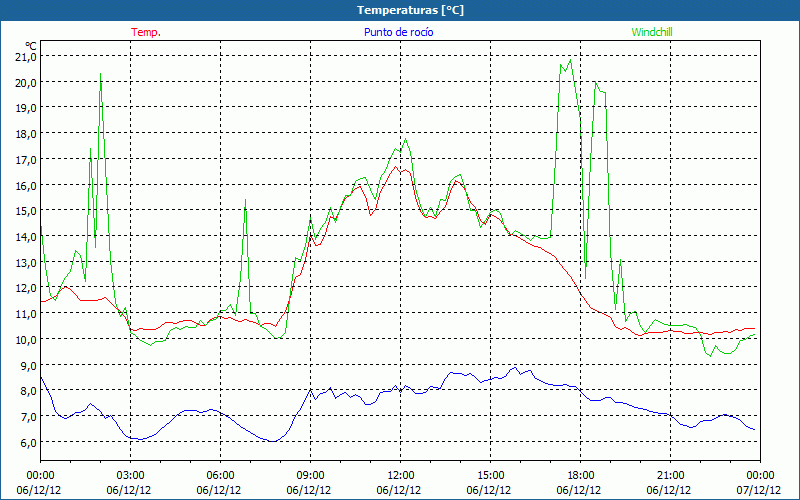
Task: Click the 18:00 time axis label
Action: tap(581, 476)
